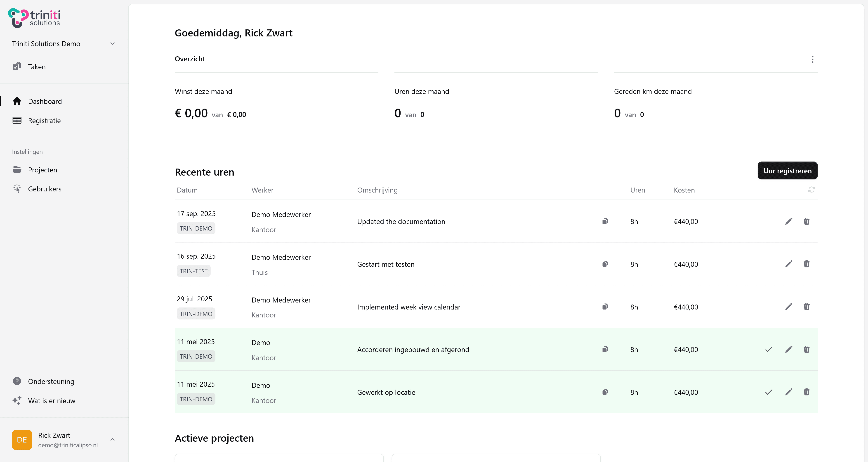Approve the 'Gewerkt op locatie' entry
Image resolution: width=868 pixels, height=462 pixels.
coord(769,392)
